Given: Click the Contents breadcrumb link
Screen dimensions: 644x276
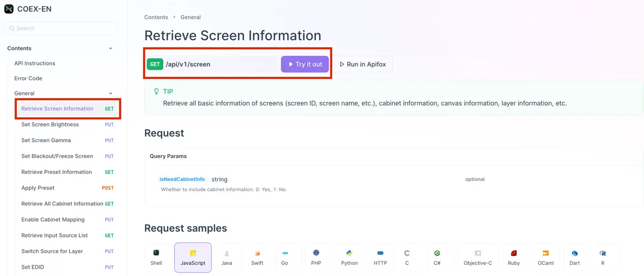Looking at the screenshot, I should click(156, 17).
